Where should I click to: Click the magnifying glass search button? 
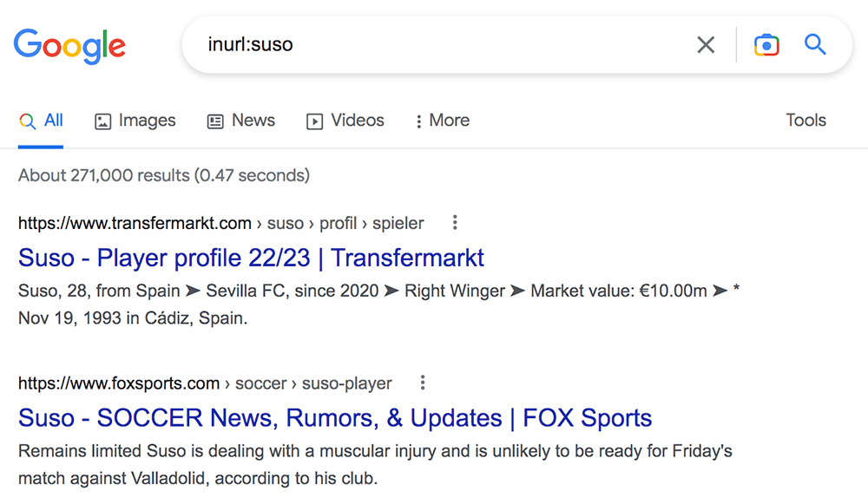815,45
